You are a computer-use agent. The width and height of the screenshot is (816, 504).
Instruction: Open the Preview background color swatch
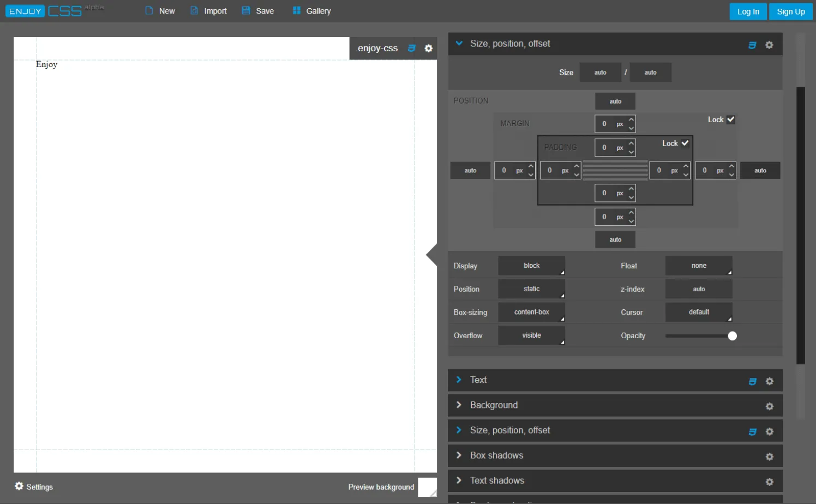pos(427,487)
